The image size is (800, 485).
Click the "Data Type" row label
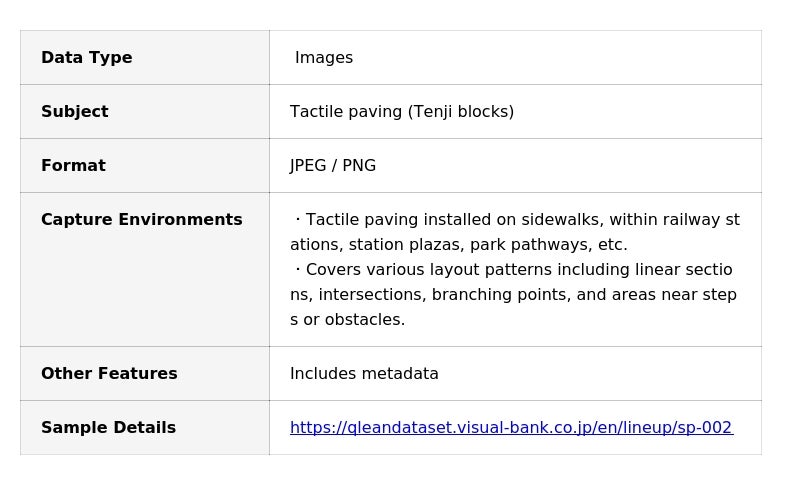tap(87, 58)
